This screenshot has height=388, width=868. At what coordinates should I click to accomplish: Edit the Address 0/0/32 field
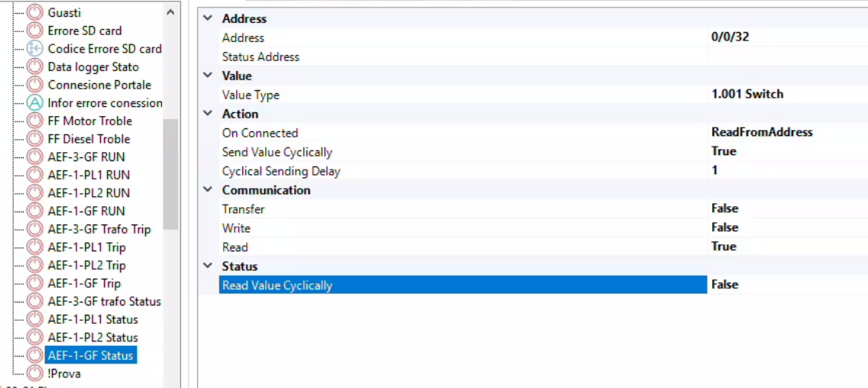[730, 37]
